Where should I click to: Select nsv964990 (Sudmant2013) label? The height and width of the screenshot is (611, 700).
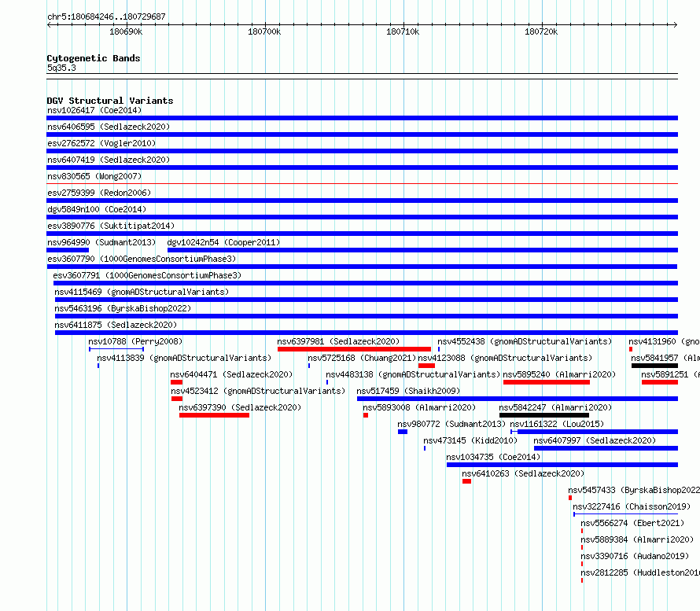tap(101, 242)
